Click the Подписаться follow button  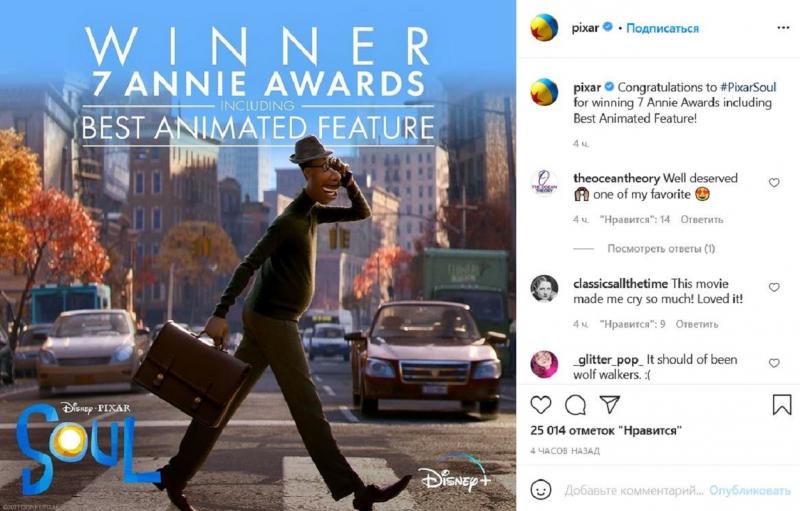pyautogui.click(x=662, y=28)
